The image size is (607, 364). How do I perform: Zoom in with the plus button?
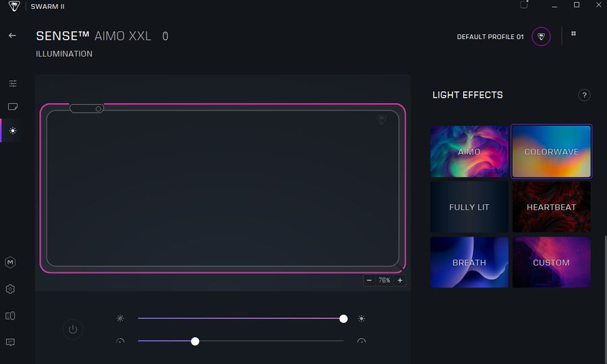pos(400,280)
